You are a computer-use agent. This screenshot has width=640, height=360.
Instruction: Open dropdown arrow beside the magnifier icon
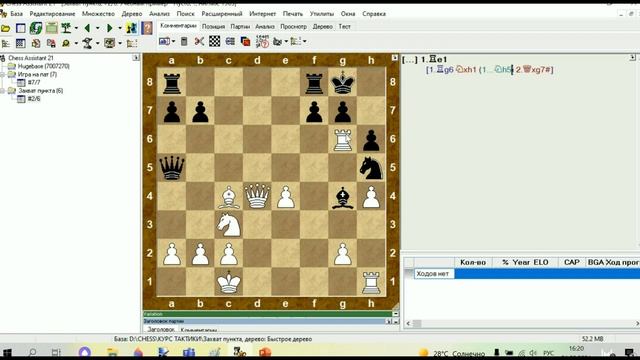[x=76, y=43]
